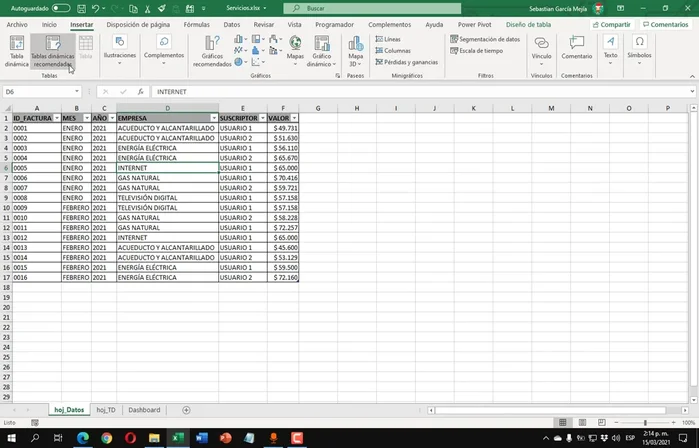Open Gráficos recomendados

(x=212, y=51)
